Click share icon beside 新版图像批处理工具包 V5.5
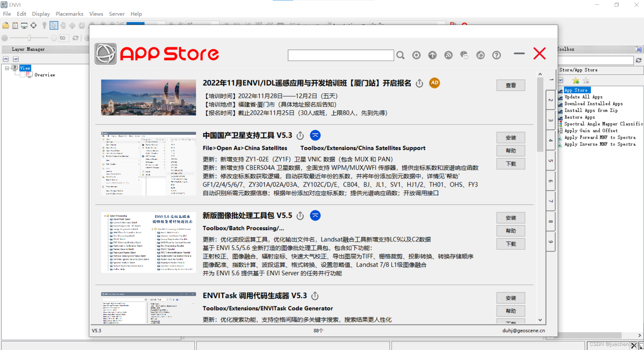The height and width of the screenshot is (350, 644). (300, 216)
